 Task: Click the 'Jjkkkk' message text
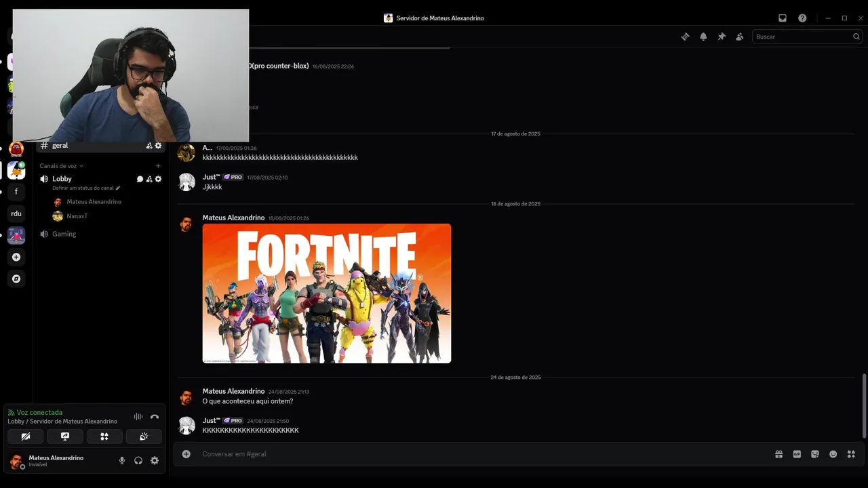click(x=212, y=187)
